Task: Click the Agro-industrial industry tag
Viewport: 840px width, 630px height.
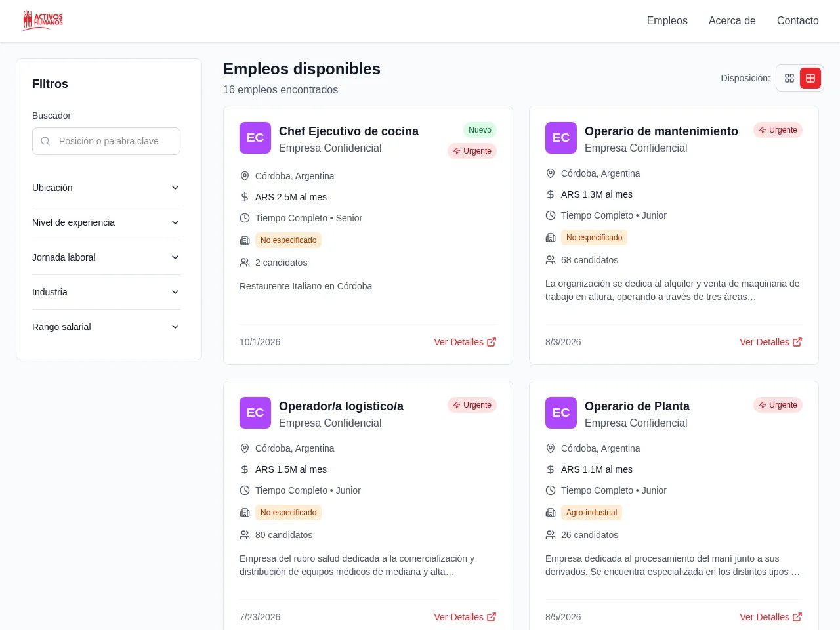Action: (591, 513)
